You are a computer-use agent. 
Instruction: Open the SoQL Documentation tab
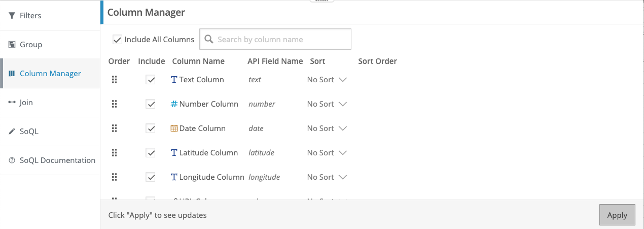point(50,160)
